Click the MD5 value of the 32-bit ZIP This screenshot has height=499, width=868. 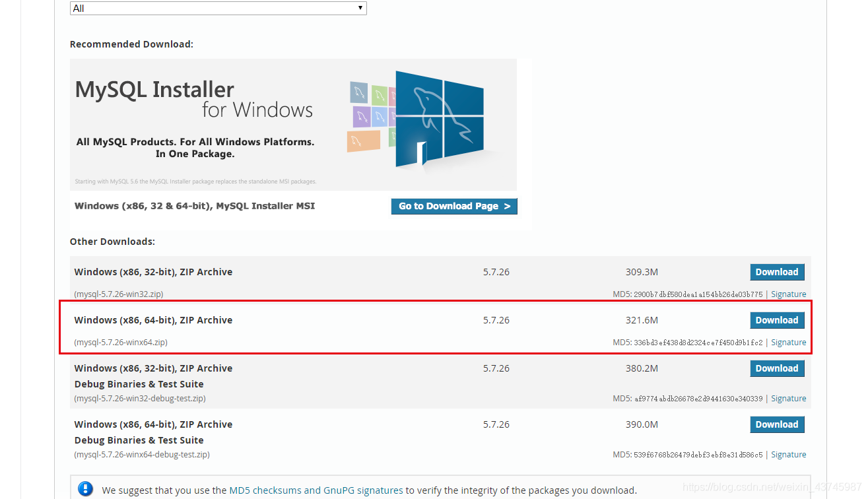pyautogui.click(x=698, y=294)
